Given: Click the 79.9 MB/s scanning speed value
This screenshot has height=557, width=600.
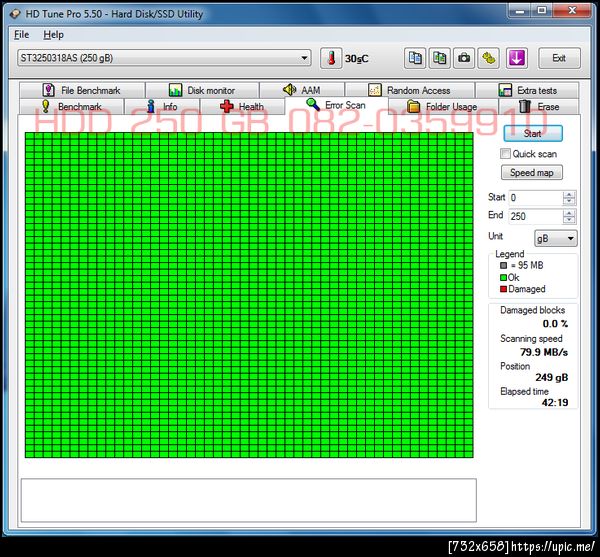Looking at the screenshot, I should [x=544, y=352].
